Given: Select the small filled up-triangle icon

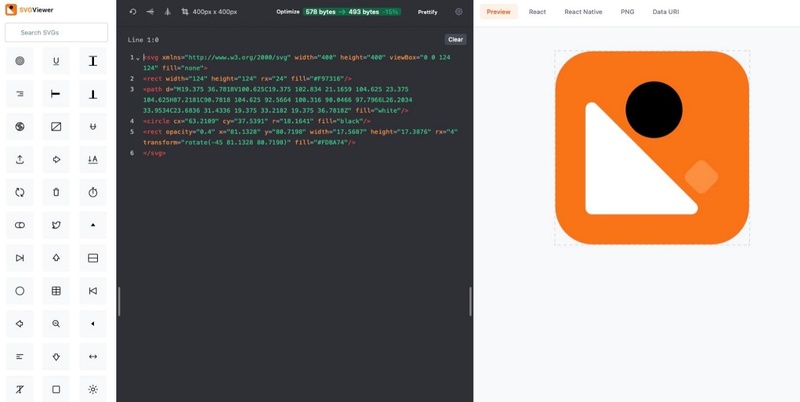Looking at the screenshot, I should point(93,225).
